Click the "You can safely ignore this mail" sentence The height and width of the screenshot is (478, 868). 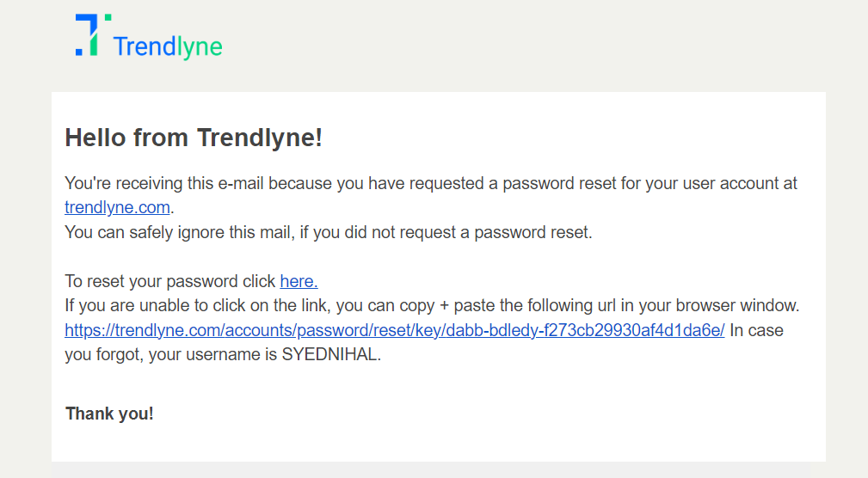(x=329, y=232)
